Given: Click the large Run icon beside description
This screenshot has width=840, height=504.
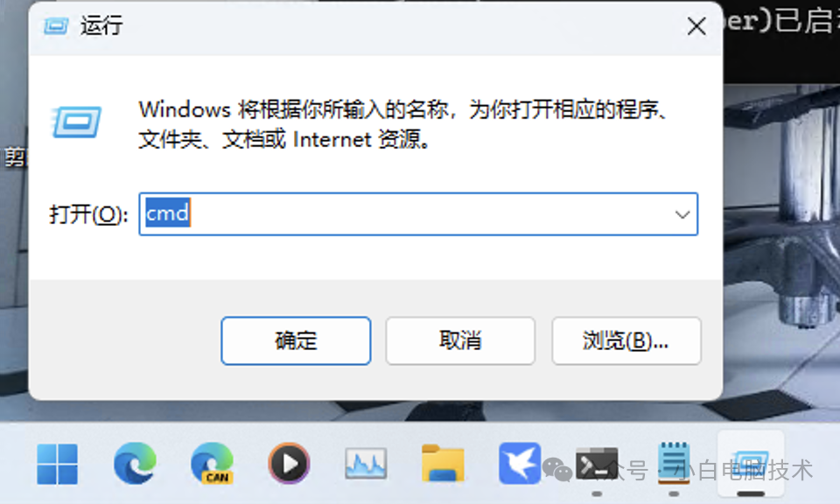Looking at the screenshot, I should click(x=77, y=122).
